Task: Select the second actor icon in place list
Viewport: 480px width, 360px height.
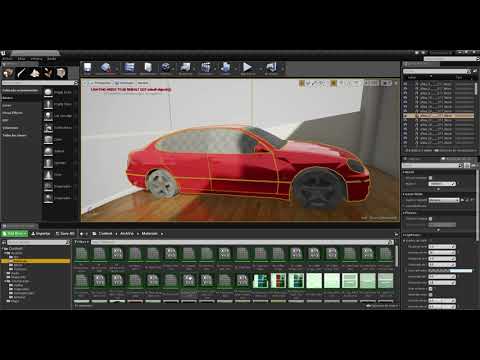Action: coord(48,104)
